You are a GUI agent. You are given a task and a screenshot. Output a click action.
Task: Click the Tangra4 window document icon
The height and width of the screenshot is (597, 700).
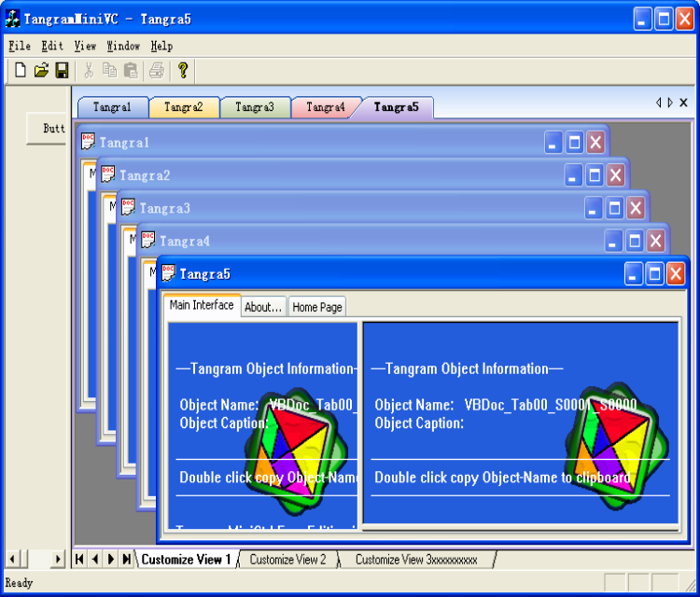(x=147, y=240)
